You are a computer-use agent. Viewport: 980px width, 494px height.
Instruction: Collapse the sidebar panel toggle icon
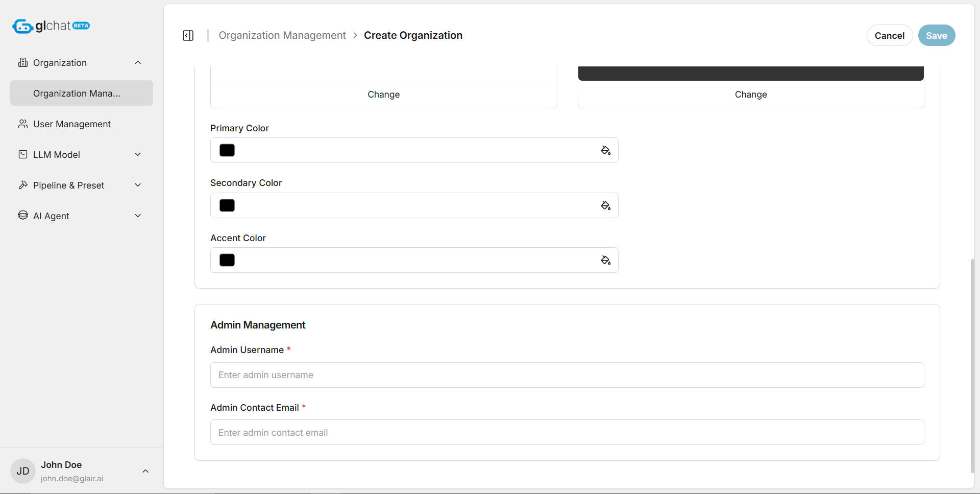188,35
